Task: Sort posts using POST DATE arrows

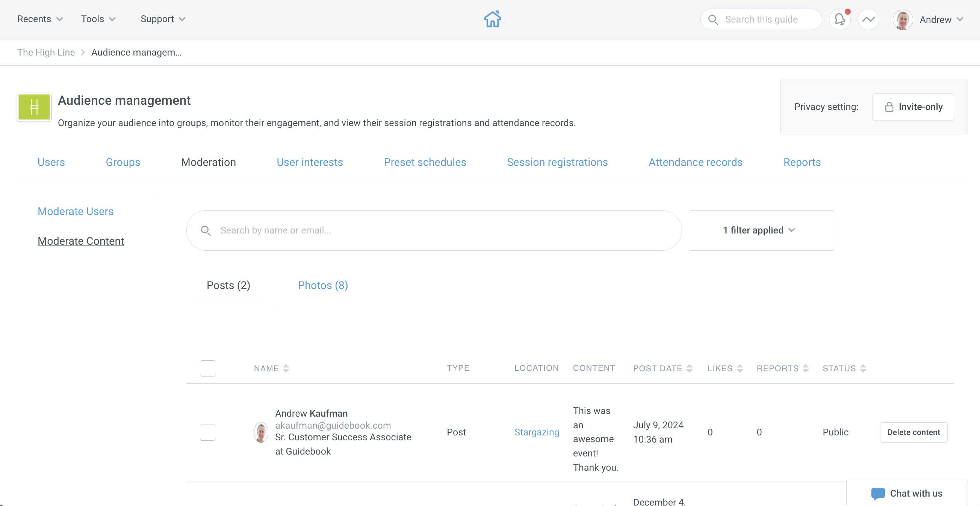Action: coord(690,368)
